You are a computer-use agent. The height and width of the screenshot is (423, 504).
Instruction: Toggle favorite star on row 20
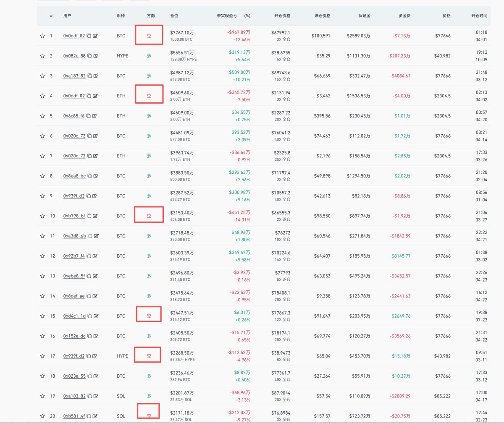point(42,416)
